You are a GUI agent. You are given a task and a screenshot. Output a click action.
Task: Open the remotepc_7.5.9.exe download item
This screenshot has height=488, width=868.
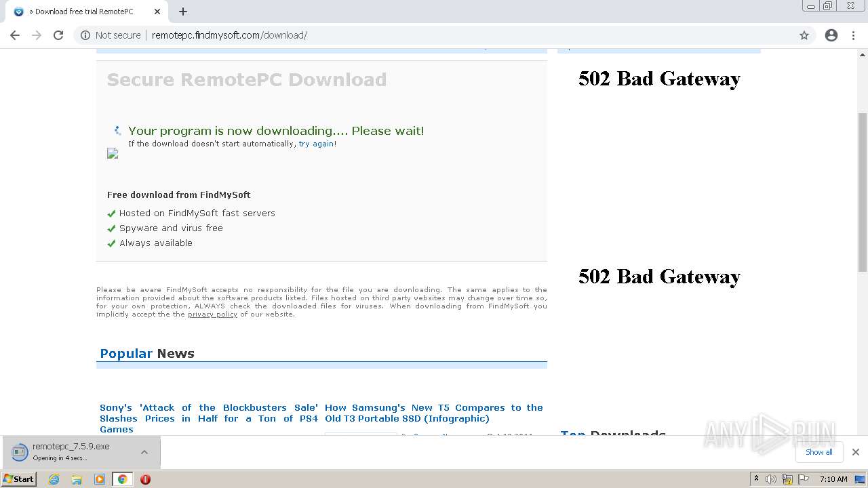tap(71, 451)
